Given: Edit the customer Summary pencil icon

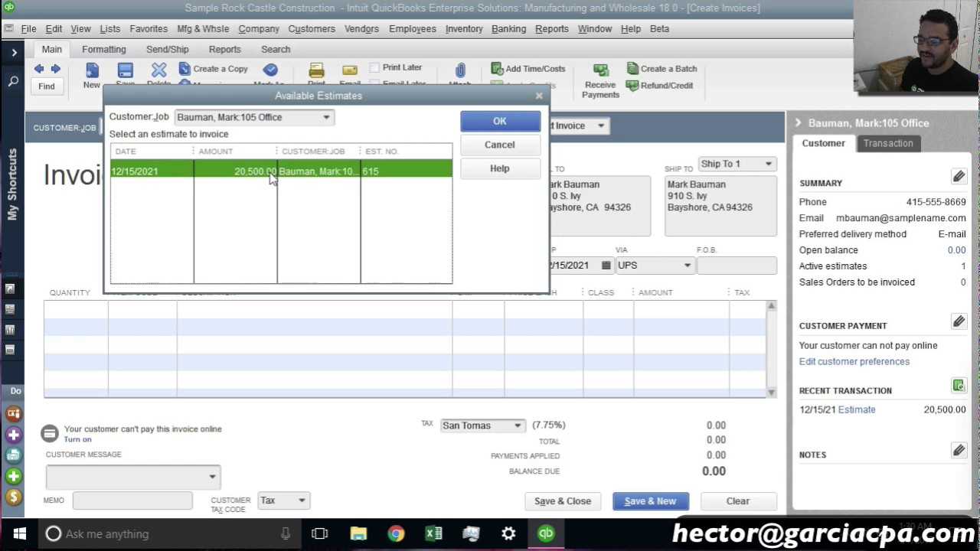Looking at the screenshot, I should coord(959,177).
